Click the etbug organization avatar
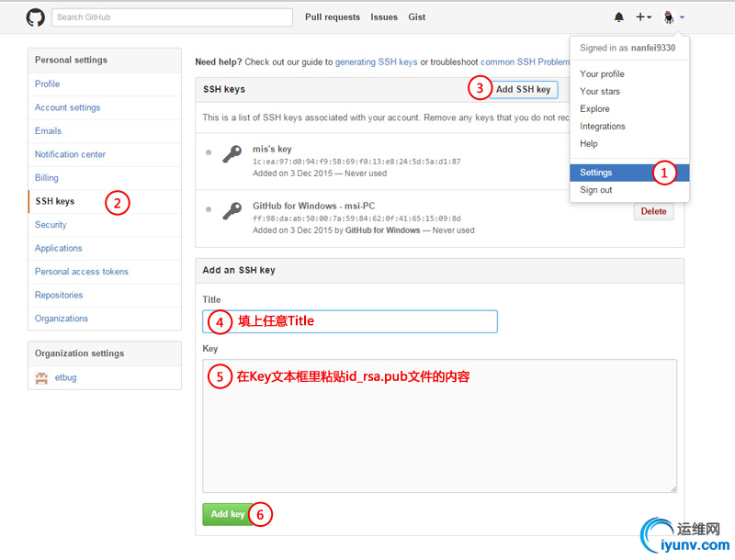Image resolution: width=735 pixels, height=560 pixels. click(x=41, y=378)
